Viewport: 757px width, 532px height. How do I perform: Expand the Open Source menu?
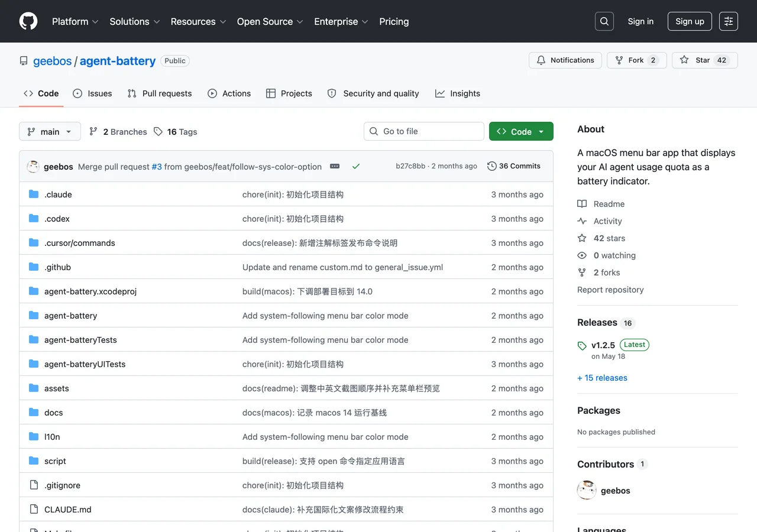click(x=270, y=21)
